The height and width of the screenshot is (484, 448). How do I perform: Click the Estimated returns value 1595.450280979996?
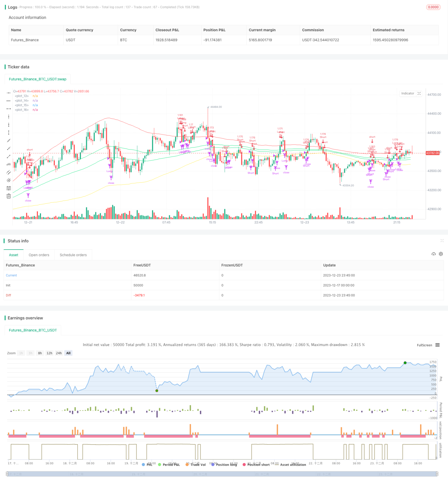pyautogui.click(x=390, y=40)
